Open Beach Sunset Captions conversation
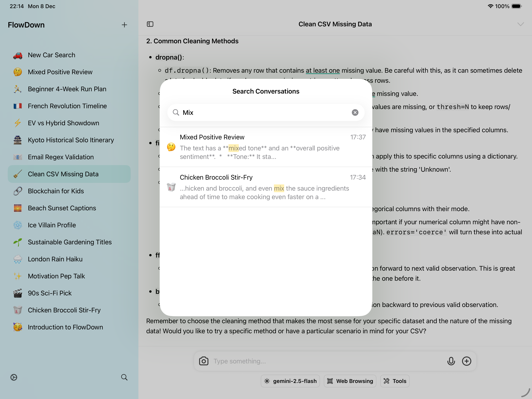Image resolution: width=532 pixels, height=399 pixels. click(x=69, y=208)
